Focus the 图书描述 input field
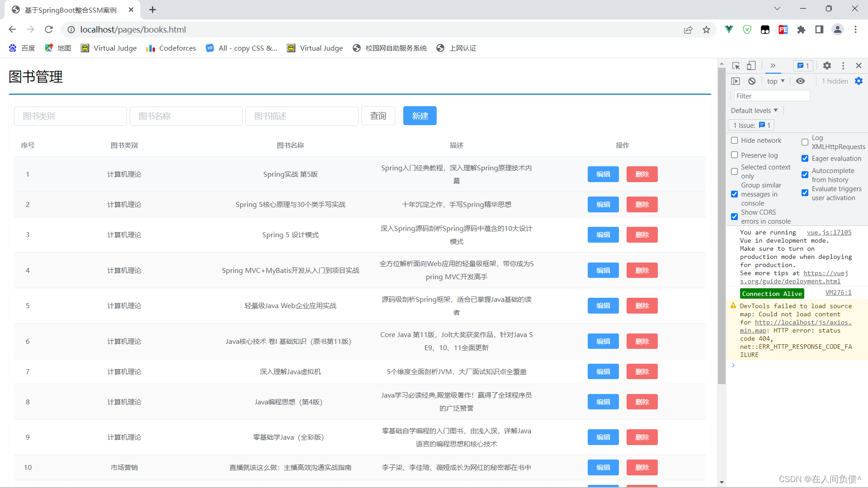The height and width of the screenshot is (488, 868). (302, 116)
